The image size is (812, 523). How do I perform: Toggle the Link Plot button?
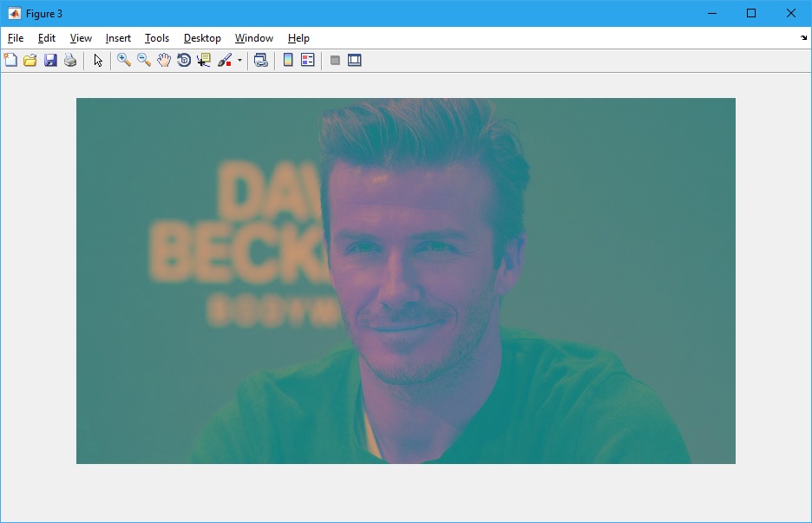(260, 61)
